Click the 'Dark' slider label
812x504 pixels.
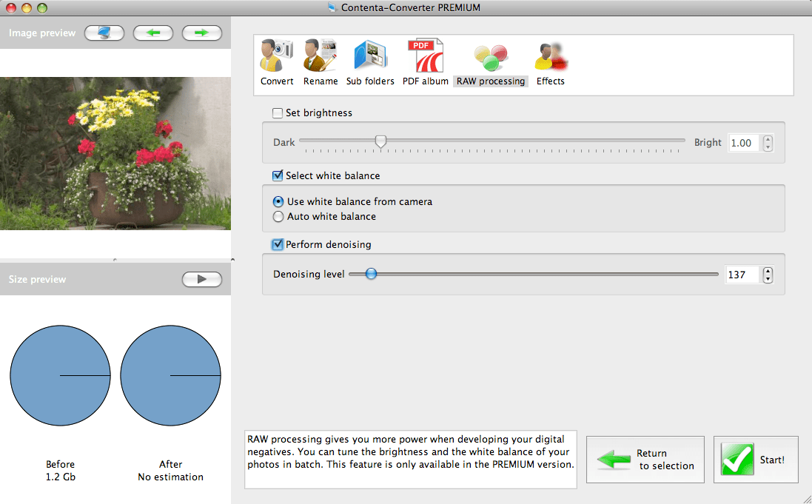pos(283,142)
